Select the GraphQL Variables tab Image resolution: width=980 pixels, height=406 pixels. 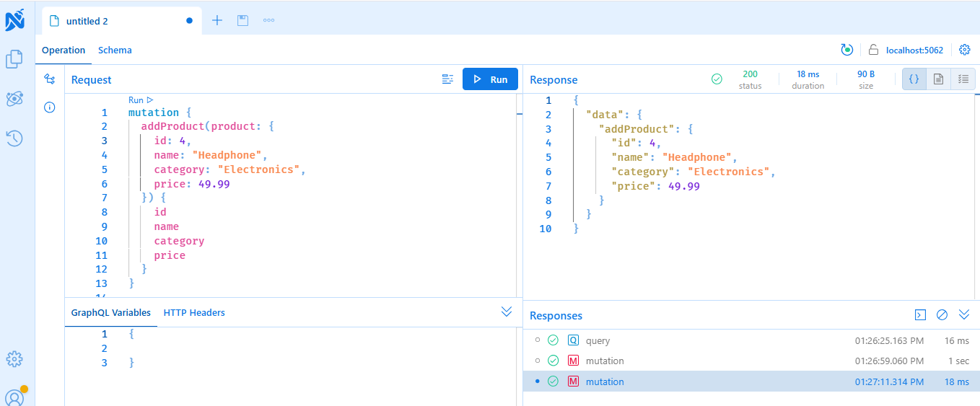coord(111,313)
